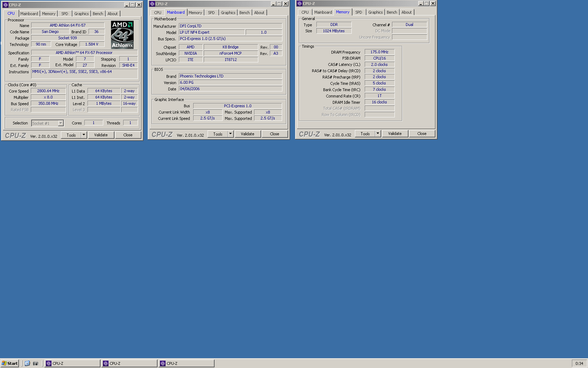Click the DRAM Frequency 175.0 MHz value
Image resolution: width=588 pixels, height=368 pixels.
click(x=379, y=52)
